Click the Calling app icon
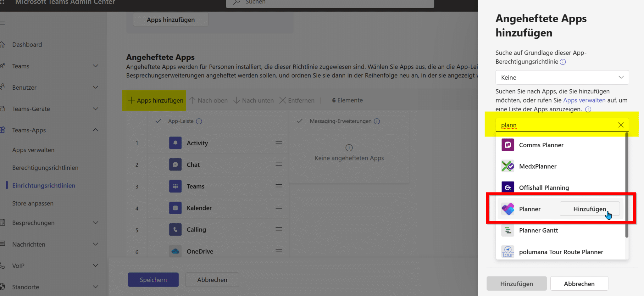Image resolution: width=644 pixels, height=296 pixels. (175, 230)
